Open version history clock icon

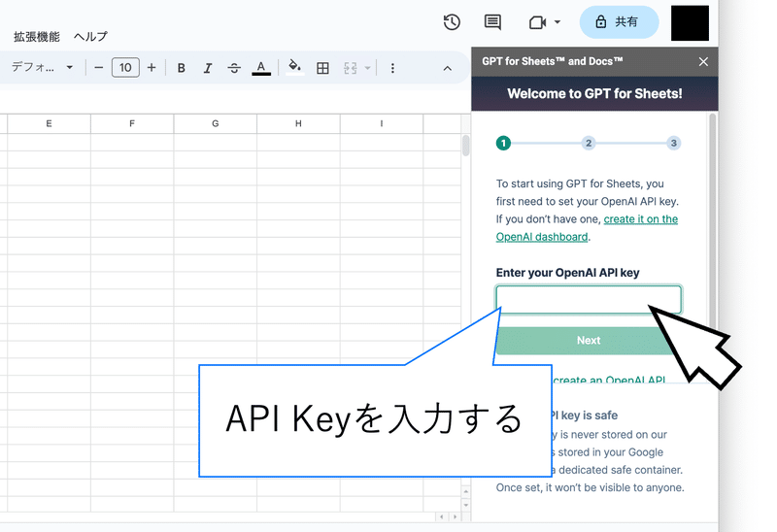click(x=452, y=22)
